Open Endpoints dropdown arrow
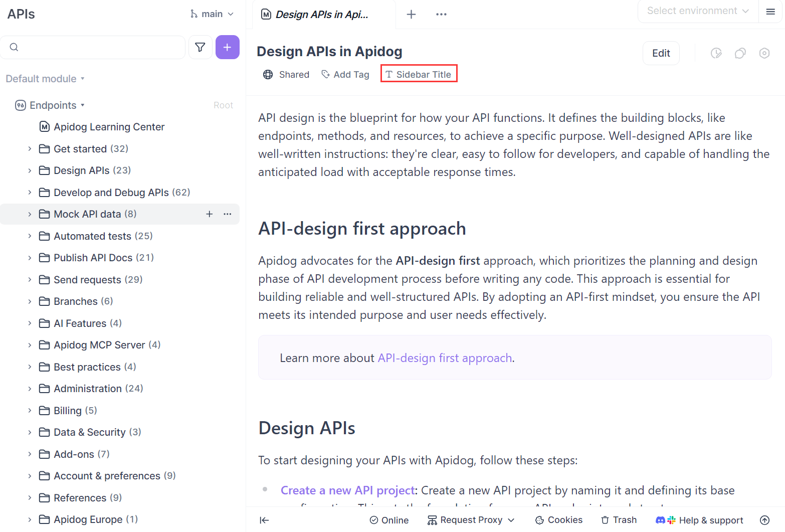The image size is (785, 532). pyautogui.click(x=83, y=105)
